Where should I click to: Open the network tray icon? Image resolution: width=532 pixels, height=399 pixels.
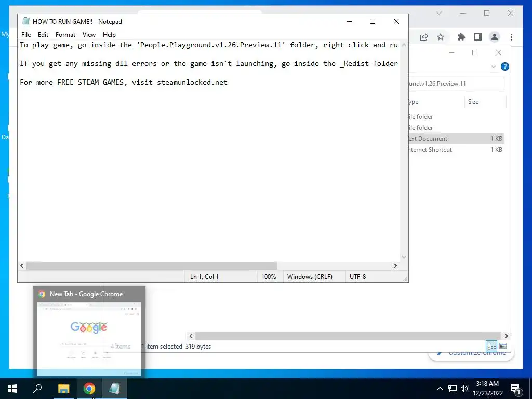pos(453,389)
